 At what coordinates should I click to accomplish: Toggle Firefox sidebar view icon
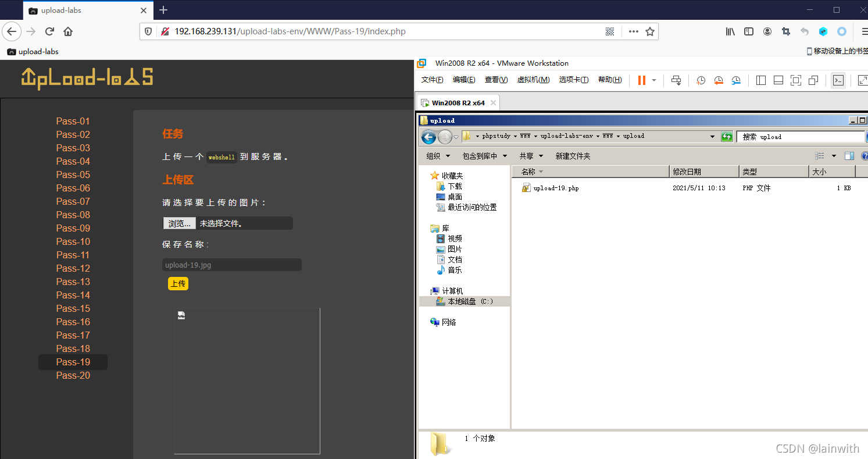(x=749, y=31)
